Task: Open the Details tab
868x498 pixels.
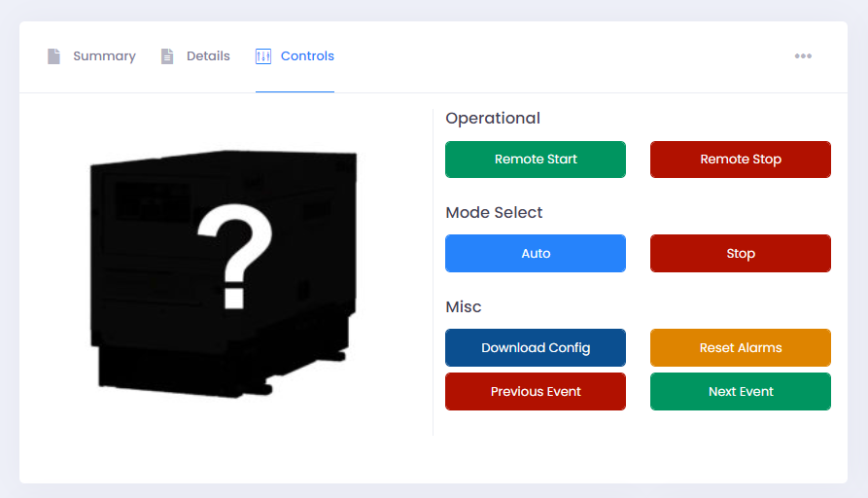Action: pos(208,56)
